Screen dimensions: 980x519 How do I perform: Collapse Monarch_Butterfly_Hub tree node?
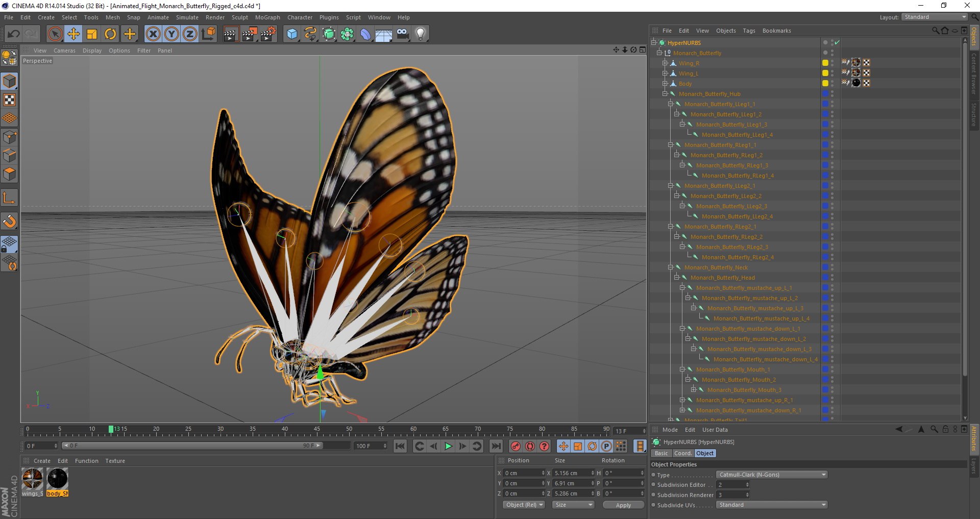click(665, 93)
